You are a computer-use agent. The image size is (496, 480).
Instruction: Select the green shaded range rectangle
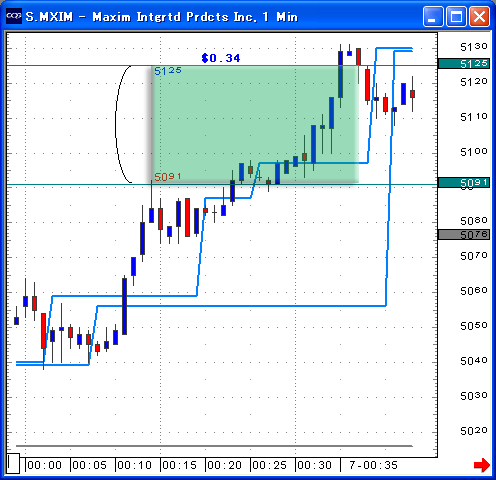[255, 124]
